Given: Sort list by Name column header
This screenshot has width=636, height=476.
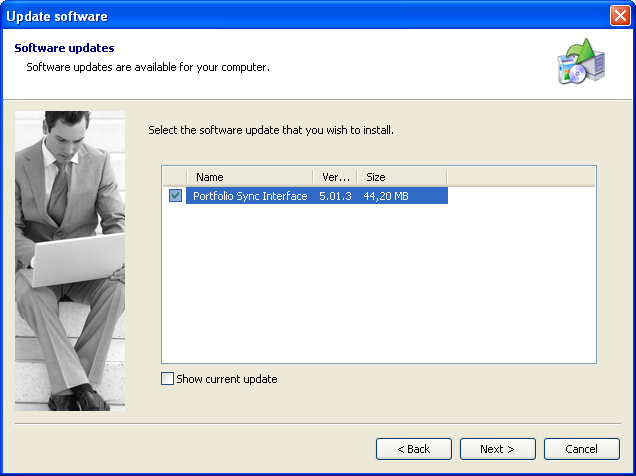Looking at the screenshot, I should 249,177.
